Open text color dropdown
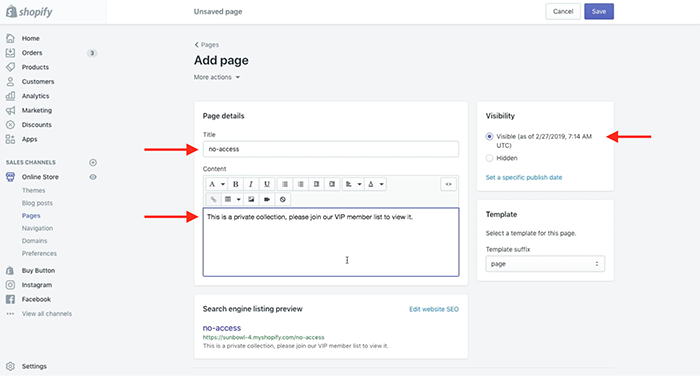The width and height of the screenshot is (700, 376). point(375,184)
